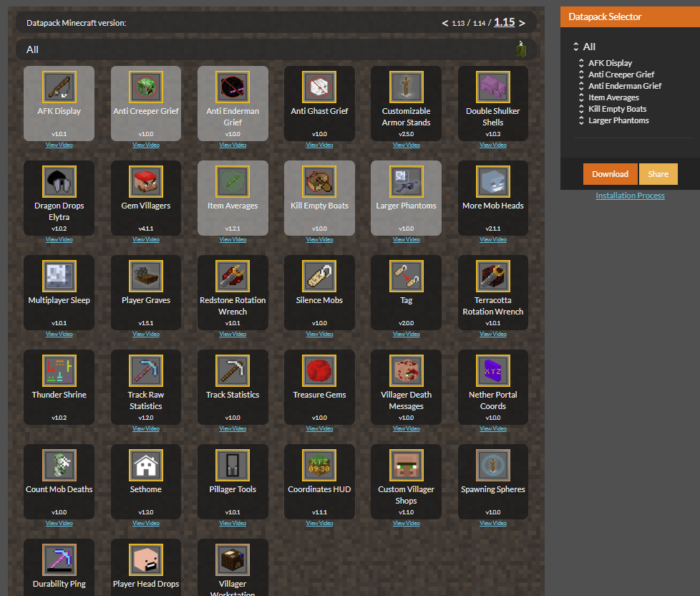This screenshot has width=700, height=596.
Task: Click the All category header bar
Action: [276, 49]
